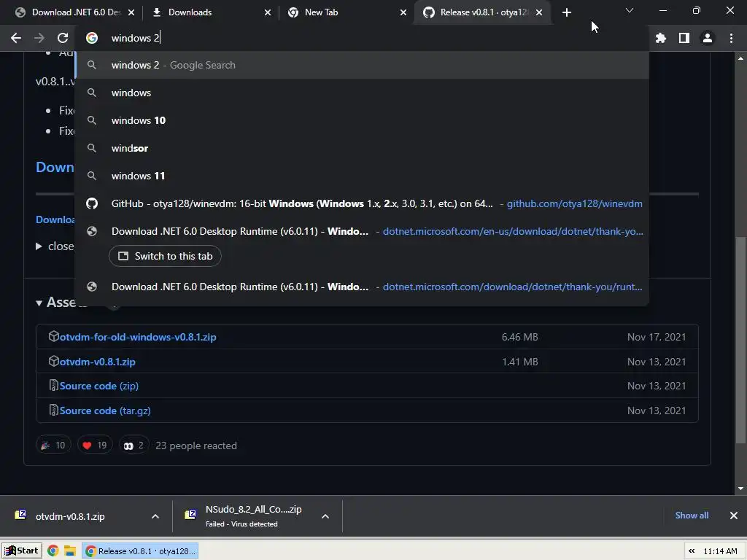Click the scrollbar up arrow

pos(740,58)
